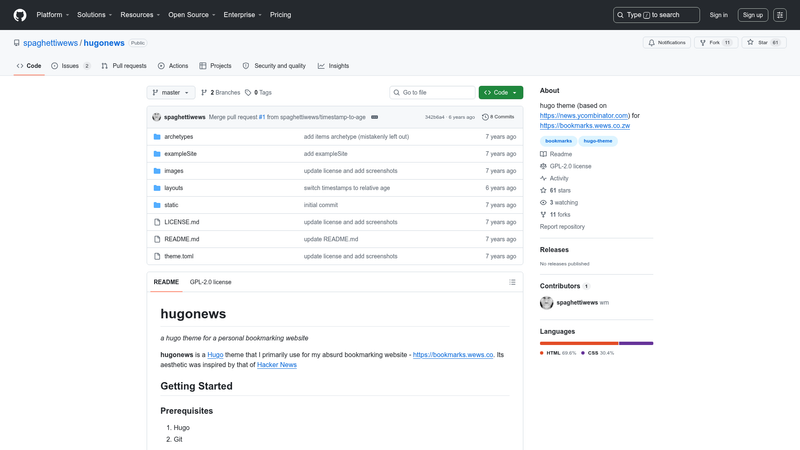Open Security and quality tab
The height and width of the screenshot is (450, 800).
[x=274, y=66]
